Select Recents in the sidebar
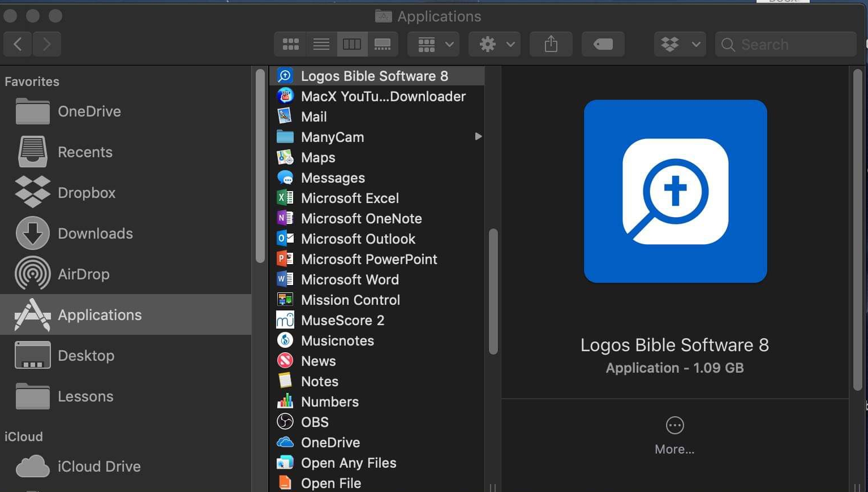868x492 pixels. point(126,152)
